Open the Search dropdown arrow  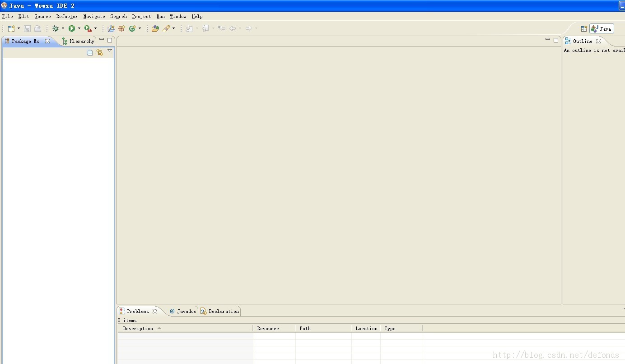point(173,28)
